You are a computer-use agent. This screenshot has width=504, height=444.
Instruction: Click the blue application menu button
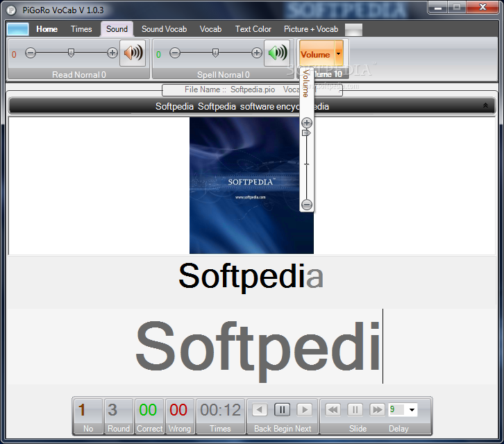(17, 29)
